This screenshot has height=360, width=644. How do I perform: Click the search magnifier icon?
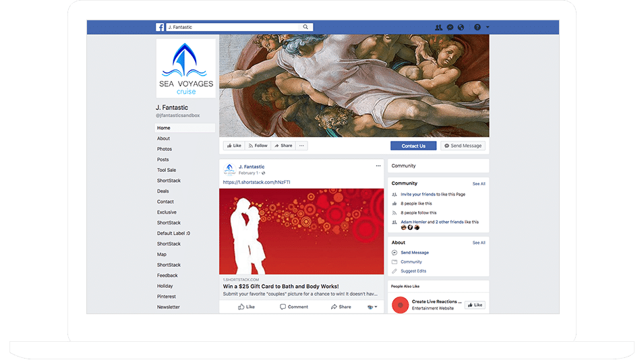click(305, 27)
